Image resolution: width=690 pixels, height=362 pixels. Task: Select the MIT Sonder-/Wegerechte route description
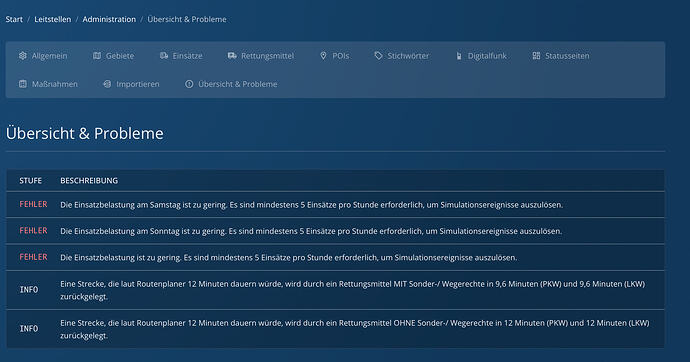pos(352,290)
